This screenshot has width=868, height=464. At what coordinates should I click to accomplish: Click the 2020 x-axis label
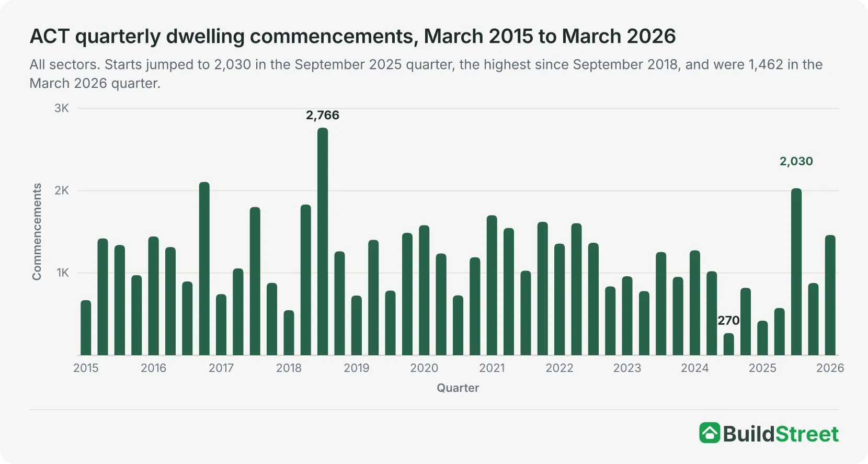click(x=424, y=368)
